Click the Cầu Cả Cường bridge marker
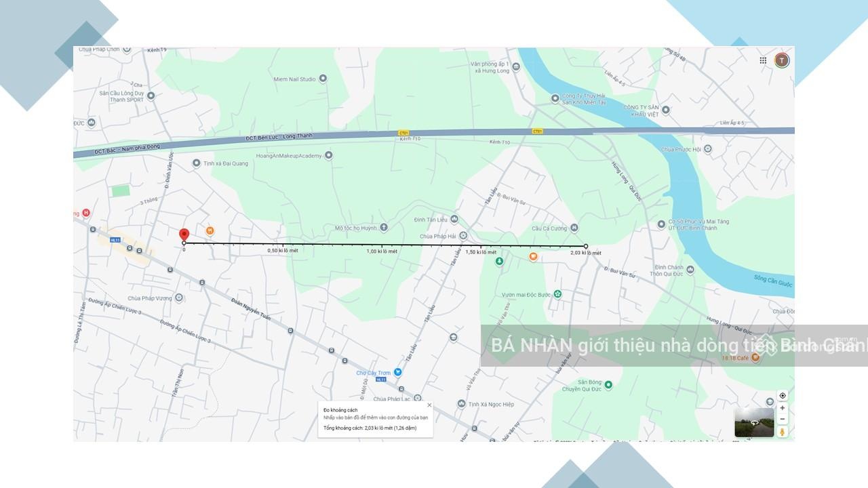868x488 pixels. tap(574, 228)
